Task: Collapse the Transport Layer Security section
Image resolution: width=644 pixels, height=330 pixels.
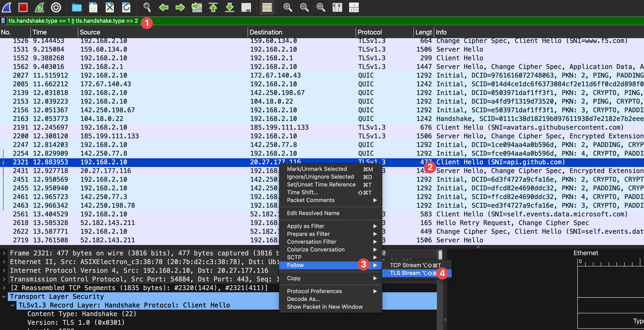Action: click(x=3, y=297)
